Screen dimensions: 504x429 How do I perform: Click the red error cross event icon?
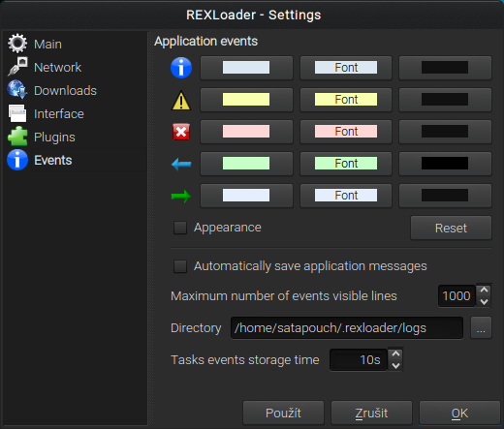[181, 132]
